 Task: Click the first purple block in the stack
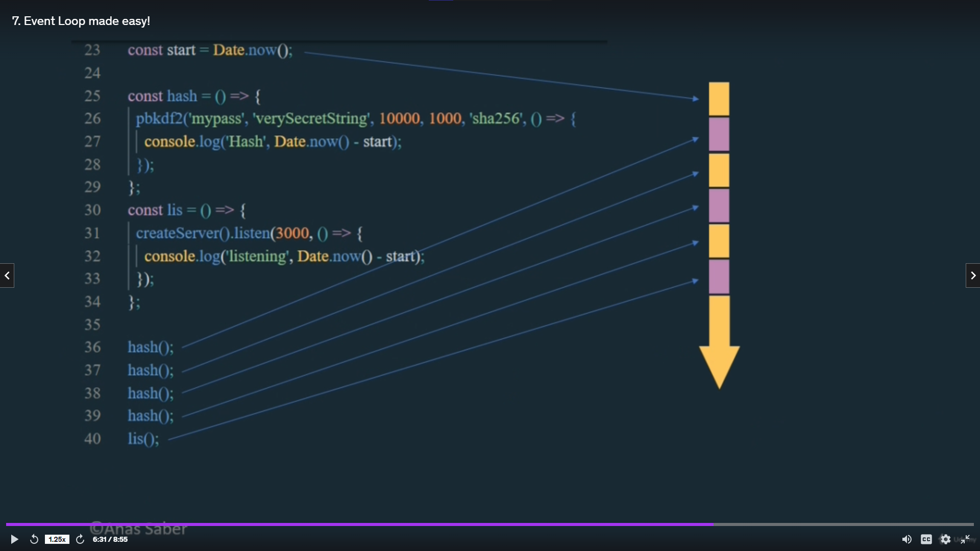pos(719,134)
